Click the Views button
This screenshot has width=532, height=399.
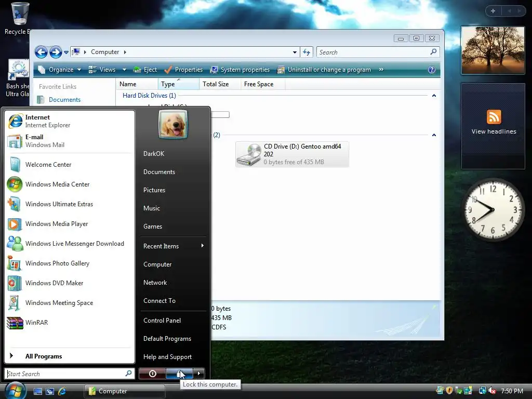pos(102,70)
